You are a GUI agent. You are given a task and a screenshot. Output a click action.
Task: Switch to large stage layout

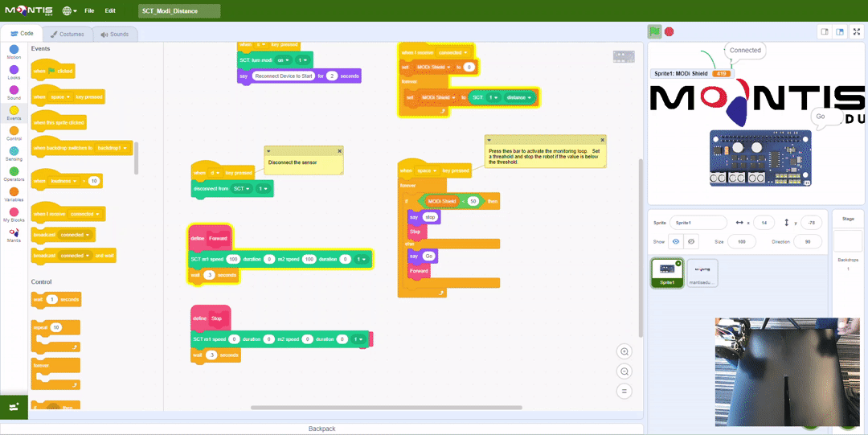click(840, 32)
